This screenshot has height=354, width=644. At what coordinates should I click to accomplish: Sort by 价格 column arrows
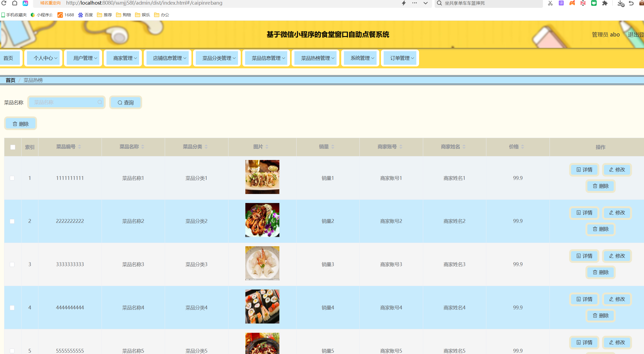click(523, 147)
